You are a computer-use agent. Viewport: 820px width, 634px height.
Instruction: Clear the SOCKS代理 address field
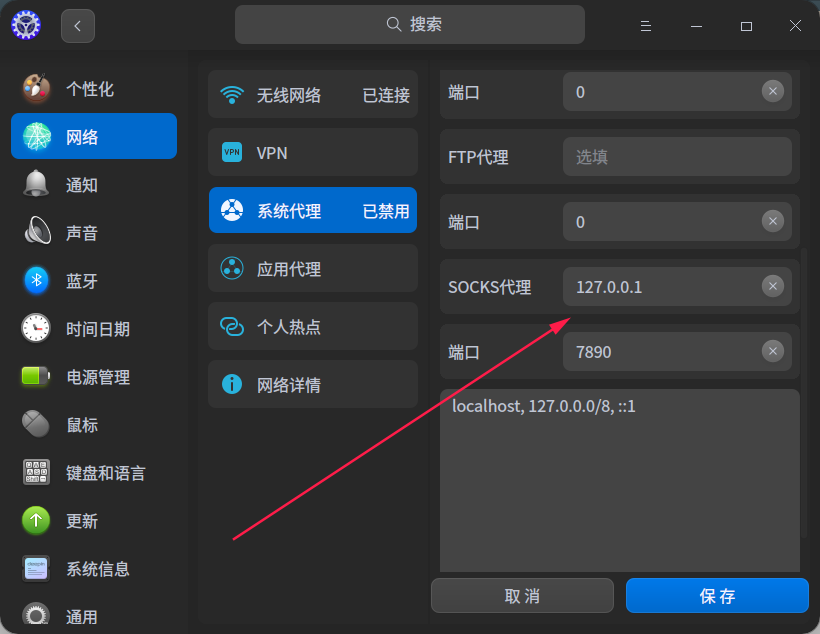pos(773,286)
